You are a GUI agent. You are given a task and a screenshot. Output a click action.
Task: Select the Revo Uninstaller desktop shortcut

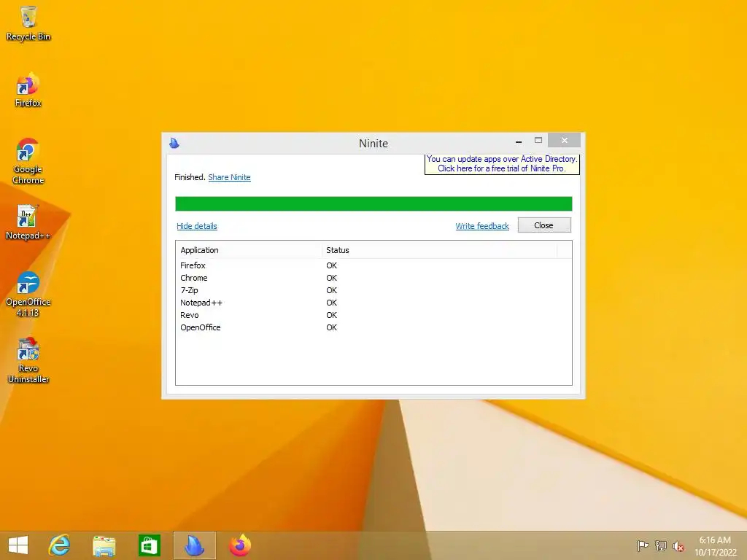pyautogui.click(x=28, y=360)
